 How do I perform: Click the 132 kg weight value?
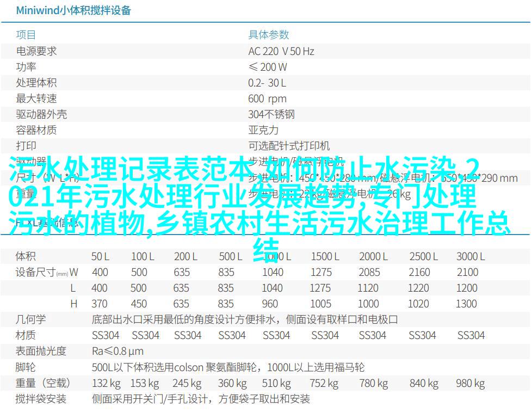click(106, 384)
